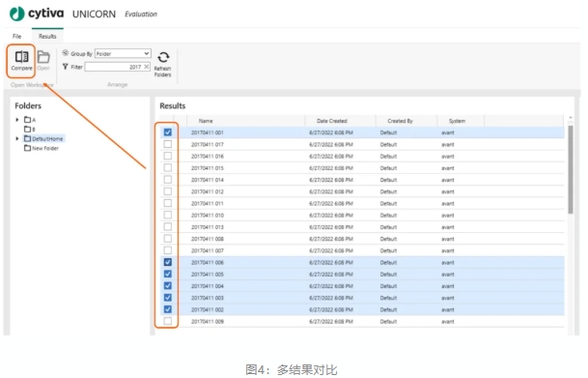This screenshot has height=378, width=588.
Task: Check result 20170411 012
Action: coord(168,191)
